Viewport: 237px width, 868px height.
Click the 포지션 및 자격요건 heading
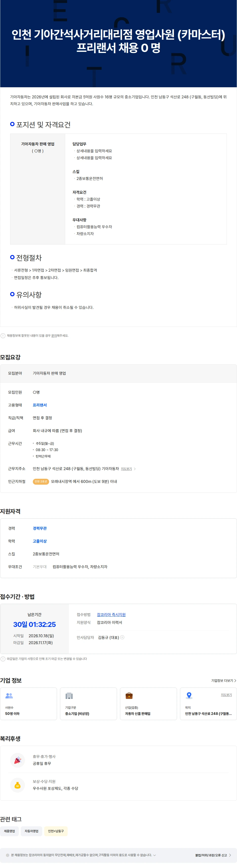(x=43, y=125)
